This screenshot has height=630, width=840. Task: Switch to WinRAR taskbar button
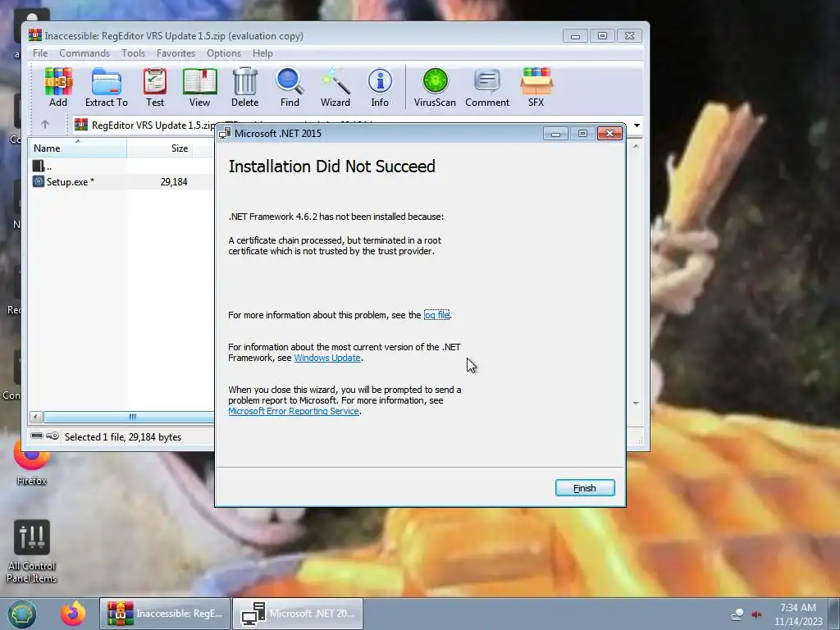point(164,614)
